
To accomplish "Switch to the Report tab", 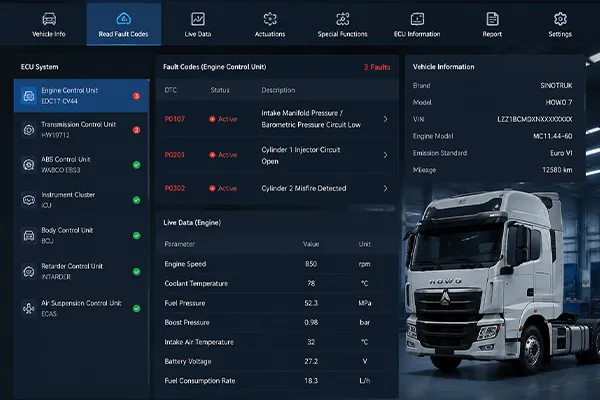I will pyautogui.click(x=492, y=25).
